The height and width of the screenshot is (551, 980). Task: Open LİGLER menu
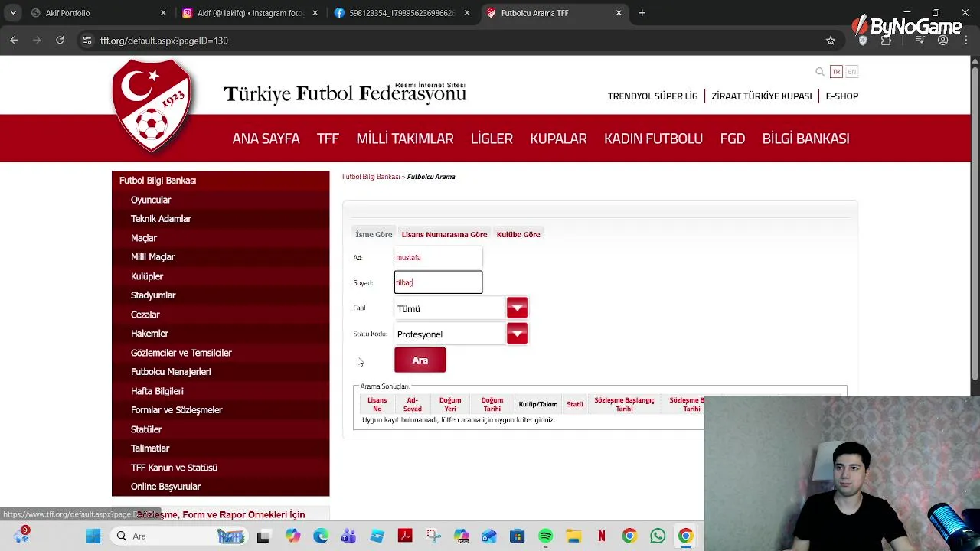coord(492,139)
